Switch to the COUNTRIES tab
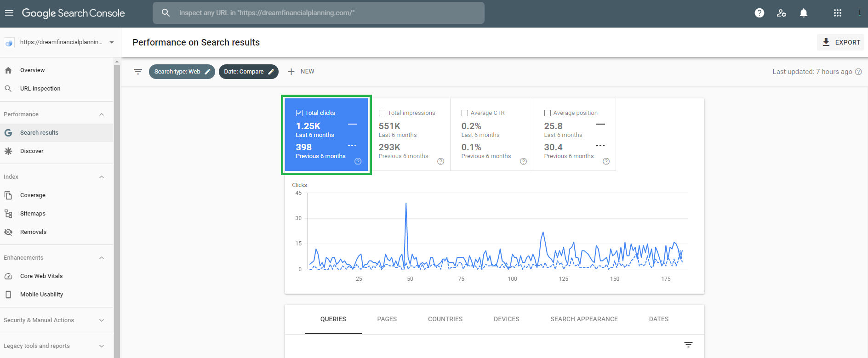The width and height of the screenshot is (868, 358). [x=445, y=319]
